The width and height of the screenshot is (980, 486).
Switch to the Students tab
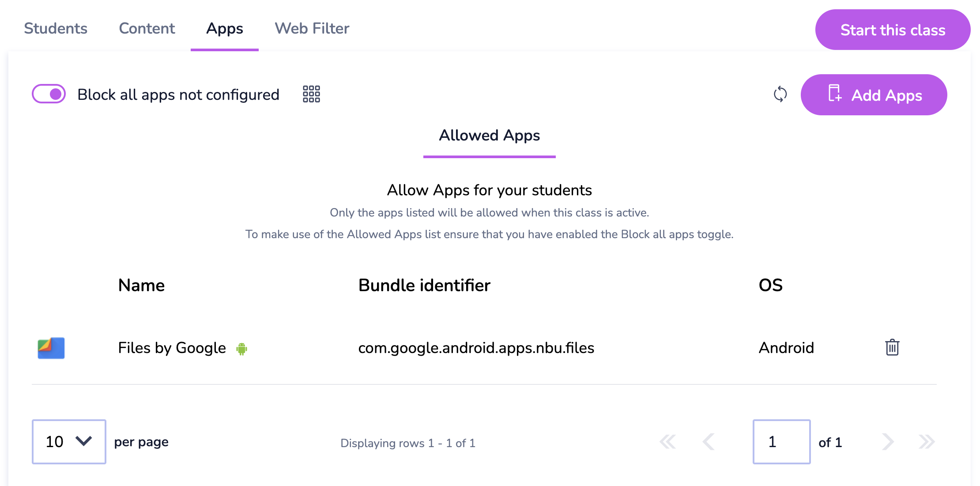click(x=56, y=29)
